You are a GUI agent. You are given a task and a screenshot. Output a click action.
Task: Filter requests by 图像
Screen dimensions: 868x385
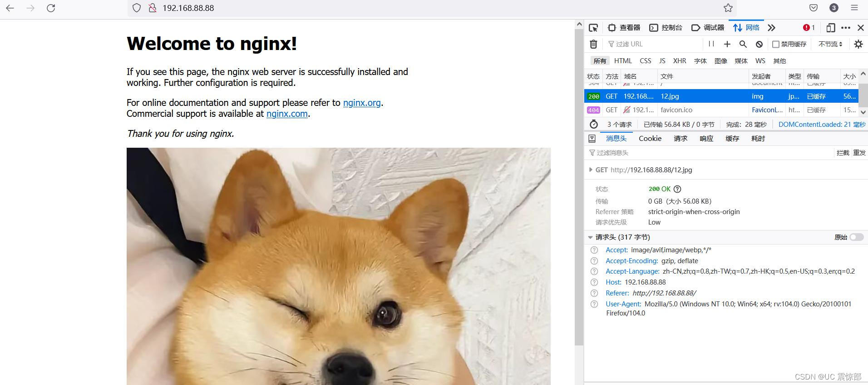tap(721, 61)
